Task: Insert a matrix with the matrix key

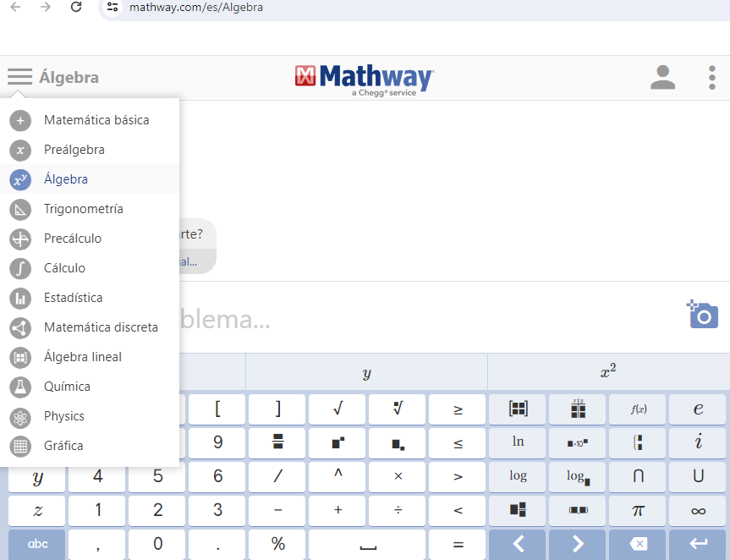Action: pyautogui.click(x=518, y=409)
